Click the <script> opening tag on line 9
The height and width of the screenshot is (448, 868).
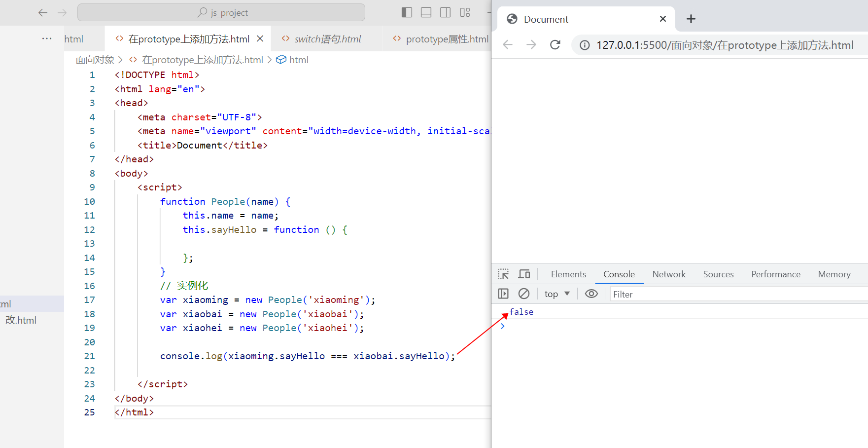pyautogui.click(x=160, y=187)
